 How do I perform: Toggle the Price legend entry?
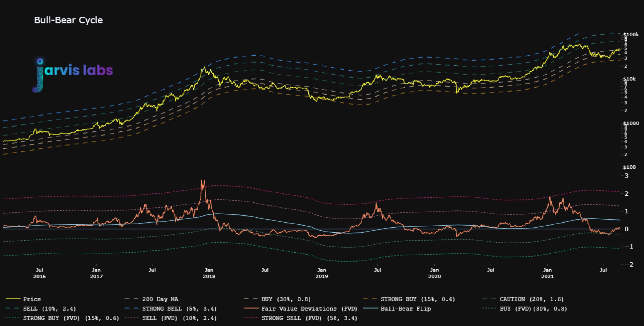coord(32,299)
